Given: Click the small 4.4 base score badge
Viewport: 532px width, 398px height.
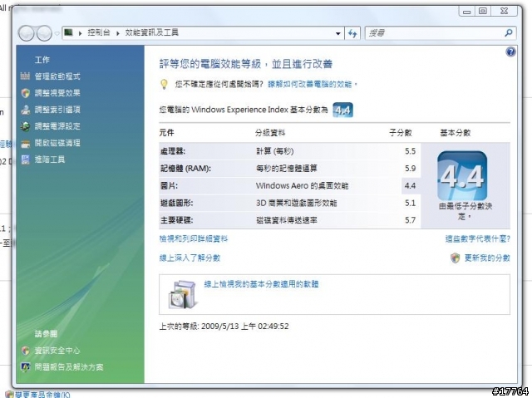Looking at the screenshot, I should pos(342,110).
